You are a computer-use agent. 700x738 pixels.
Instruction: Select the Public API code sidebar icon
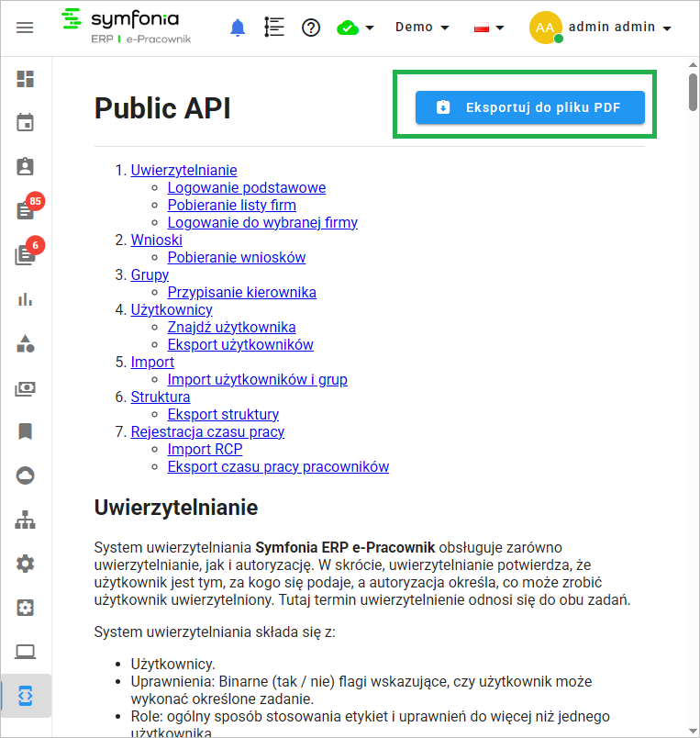(26, 696)
